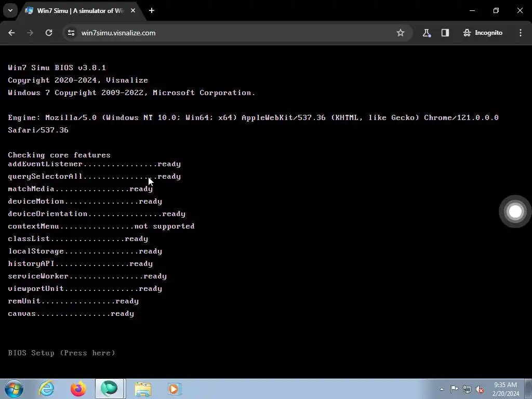This screenshot has width=532, height=399.
Task: Click the 'remUnit' ready line
Action: point(73,301)
